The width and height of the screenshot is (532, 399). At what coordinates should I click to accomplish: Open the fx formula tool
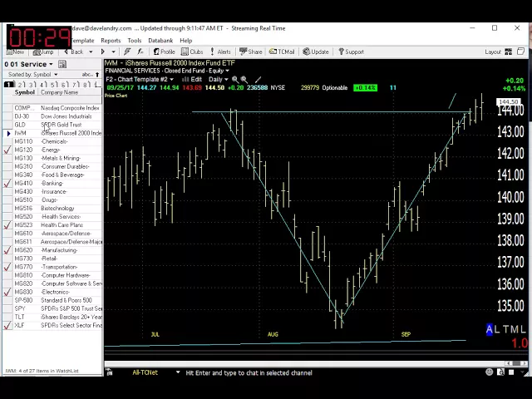[140, 52]
